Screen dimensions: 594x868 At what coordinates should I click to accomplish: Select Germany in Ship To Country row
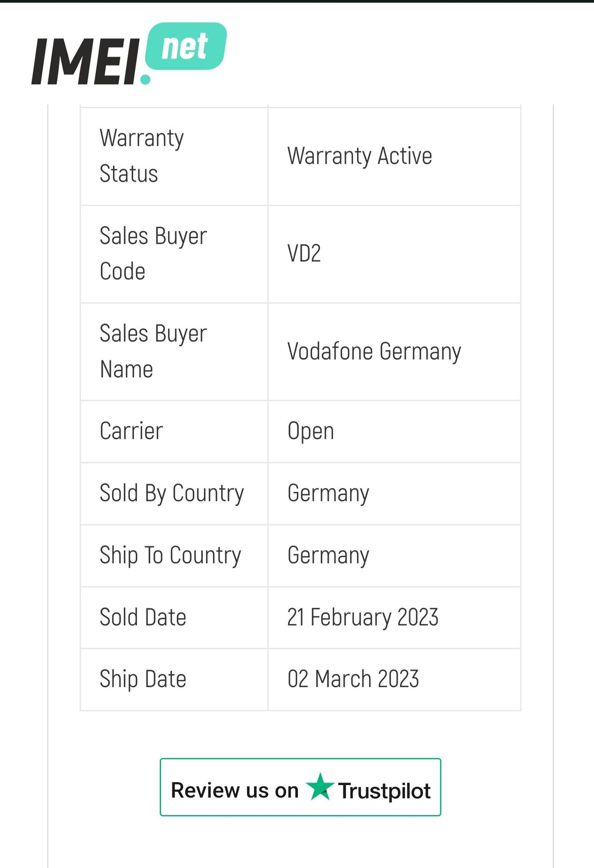[x=328, y=556]
